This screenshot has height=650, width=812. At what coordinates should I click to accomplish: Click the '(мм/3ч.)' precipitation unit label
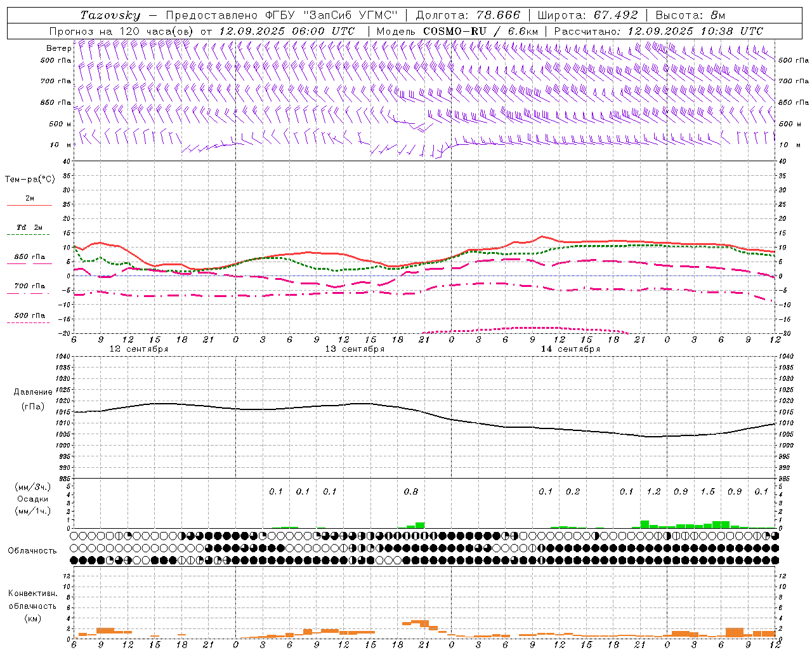coord(33,487)
